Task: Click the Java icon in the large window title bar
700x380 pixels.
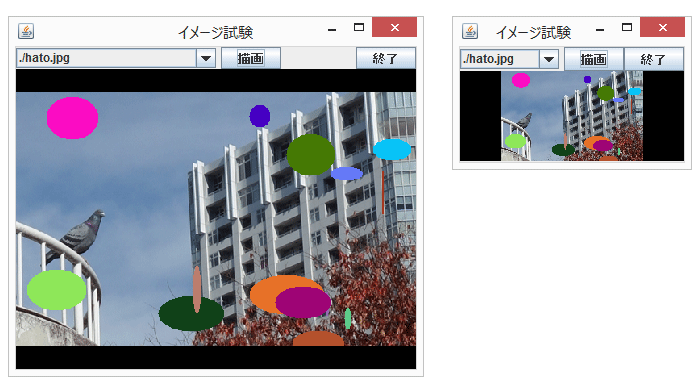Action: tap(26, 31)
